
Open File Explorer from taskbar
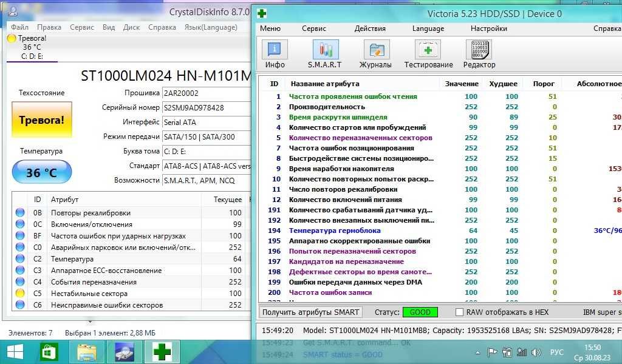(87, 352)
